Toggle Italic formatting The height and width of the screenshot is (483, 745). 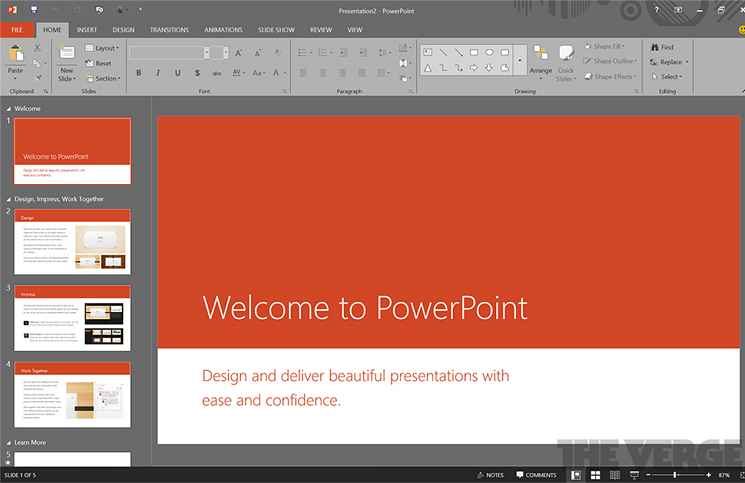[x=158, y=73]
